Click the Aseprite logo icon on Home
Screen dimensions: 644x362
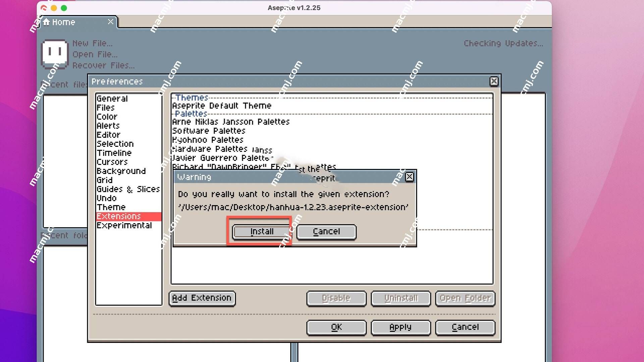pyautogui.click(x=54, y=54)
